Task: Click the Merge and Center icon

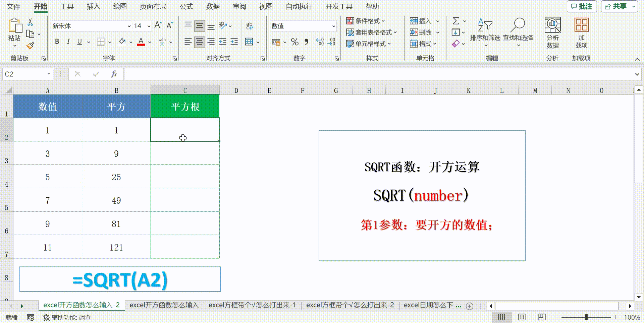Action: click(x=249, y=42)
